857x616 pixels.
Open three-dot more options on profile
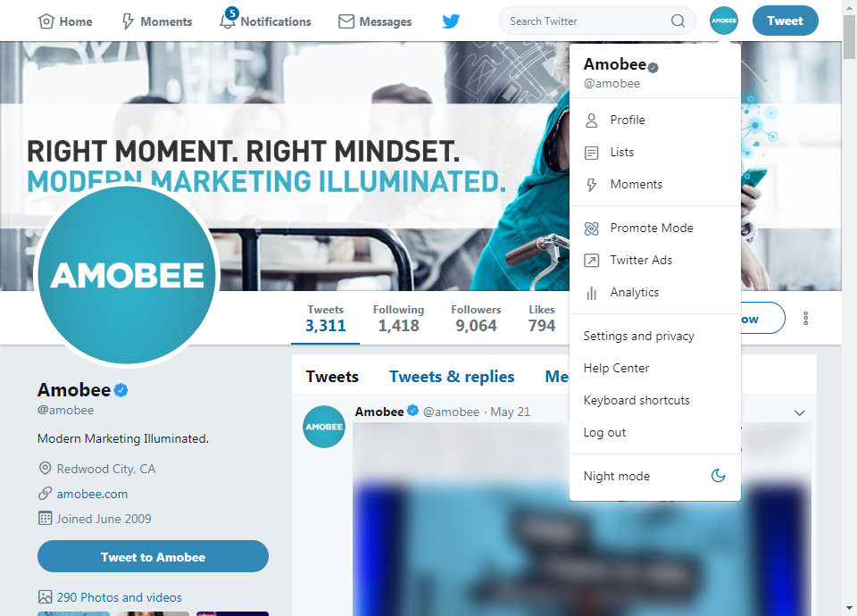click(805, 319)
